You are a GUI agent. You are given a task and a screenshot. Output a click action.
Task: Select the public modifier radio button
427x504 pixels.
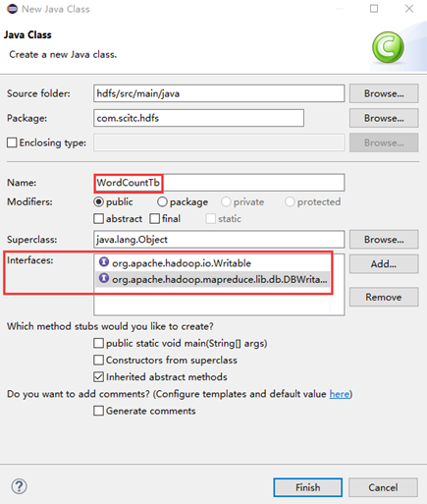(98, 201)
